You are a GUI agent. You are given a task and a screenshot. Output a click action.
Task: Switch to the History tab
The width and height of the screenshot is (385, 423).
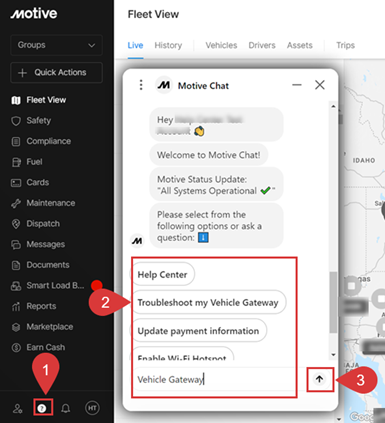tap(168, 45)
